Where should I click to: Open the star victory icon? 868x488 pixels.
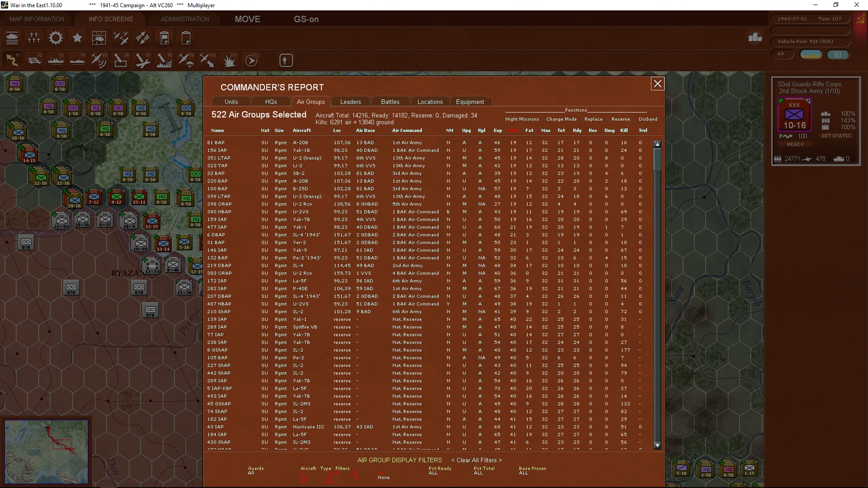click(x=77, y=38)
